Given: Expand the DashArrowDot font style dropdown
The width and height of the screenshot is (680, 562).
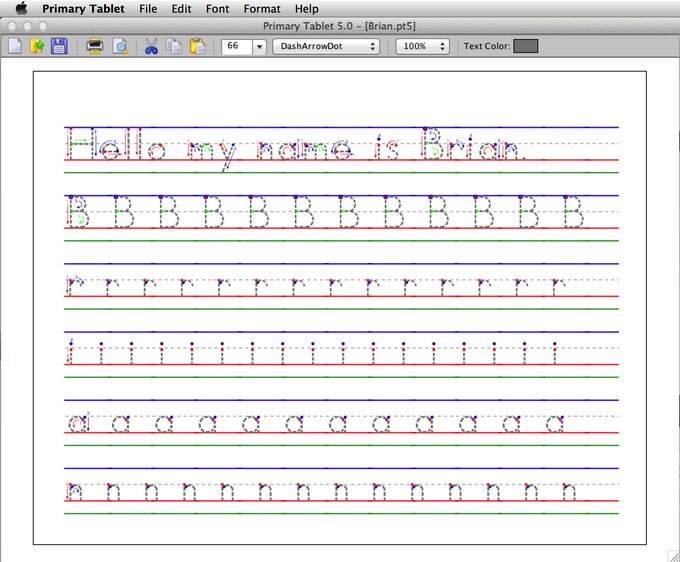Looking at the screenshot, I should coord(326,46).
